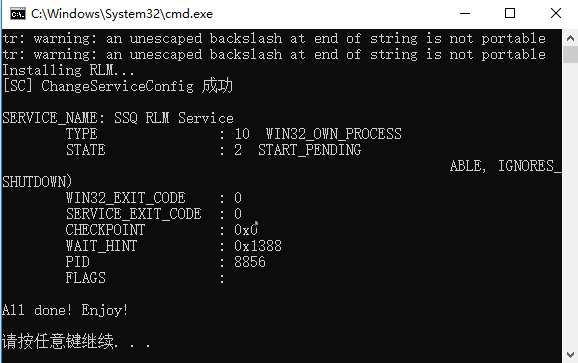Click the scrollbar down arrow

(x=570, y=355)
